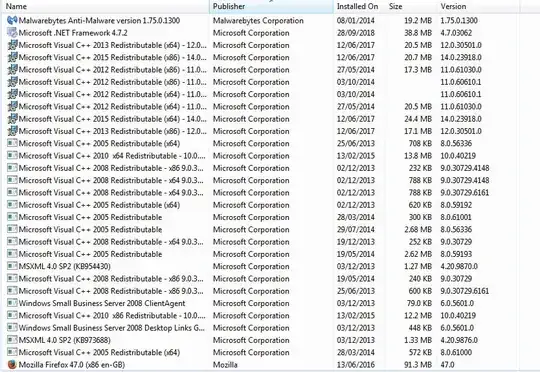Click version 1.75.0.1300 in Version column

click(x=459, y=20)
